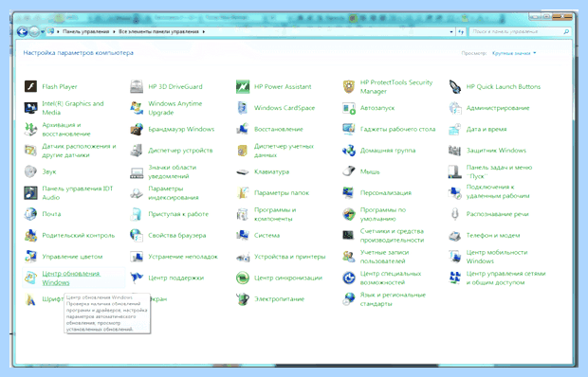This screenshot has width=588, height=377.
Task: Open the Телефон и модем icon
Action: 455,236
